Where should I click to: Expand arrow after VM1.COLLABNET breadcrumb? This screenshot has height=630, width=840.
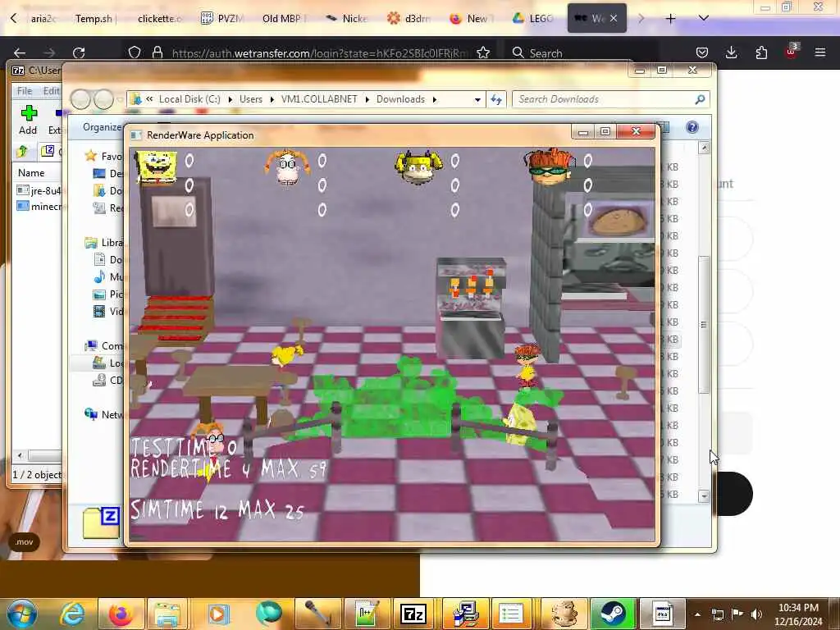pyautogui.click(x=367, y=99)
